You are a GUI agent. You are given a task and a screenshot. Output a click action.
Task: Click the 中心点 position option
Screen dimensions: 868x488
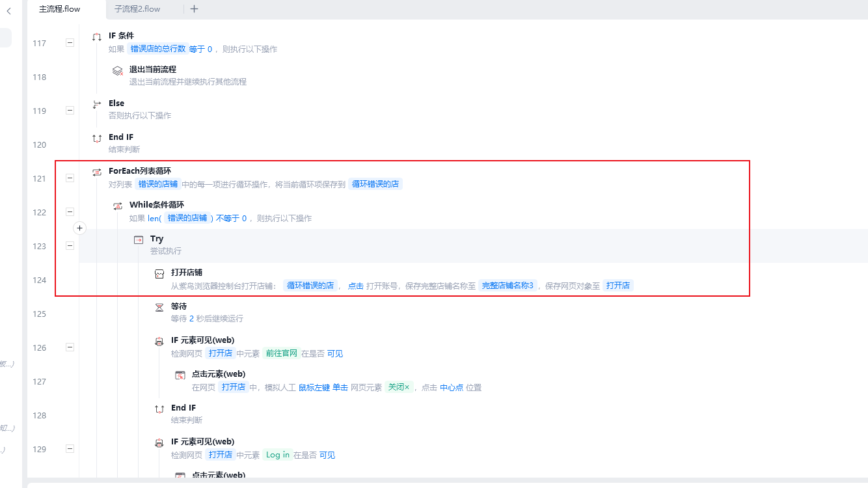tap(452, 387)
